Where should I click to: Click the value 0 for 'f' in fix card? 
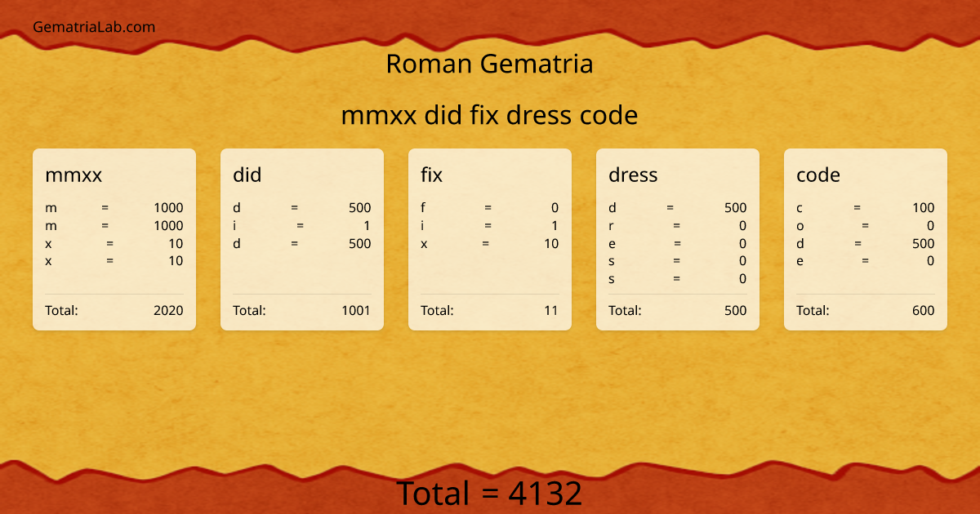pyautogui.click(x=555, y=207)
